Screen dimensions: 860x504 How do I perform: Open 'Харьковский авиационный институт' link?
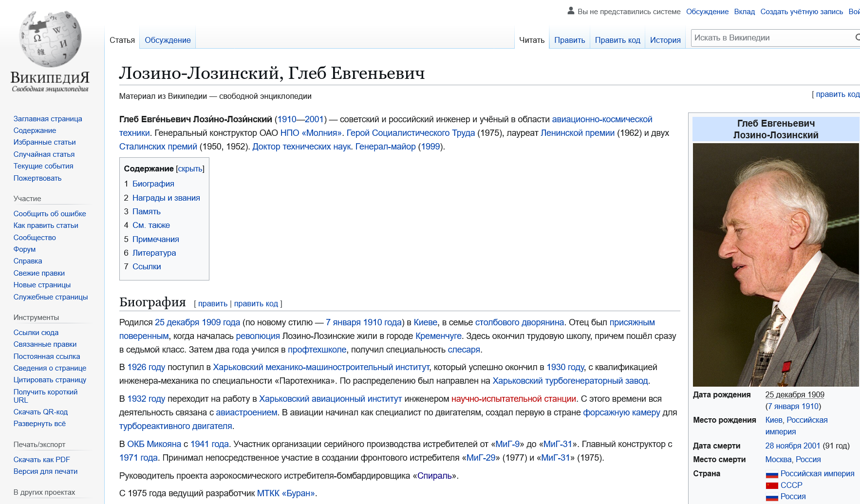click(330, 399)
